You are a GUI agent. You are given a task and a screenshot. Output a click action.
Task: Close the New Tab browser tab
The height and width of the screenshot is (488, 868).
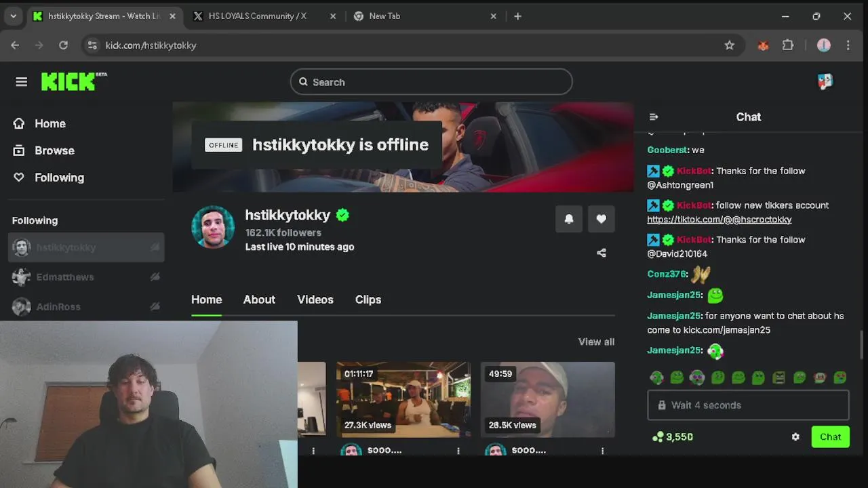point(494,16)
